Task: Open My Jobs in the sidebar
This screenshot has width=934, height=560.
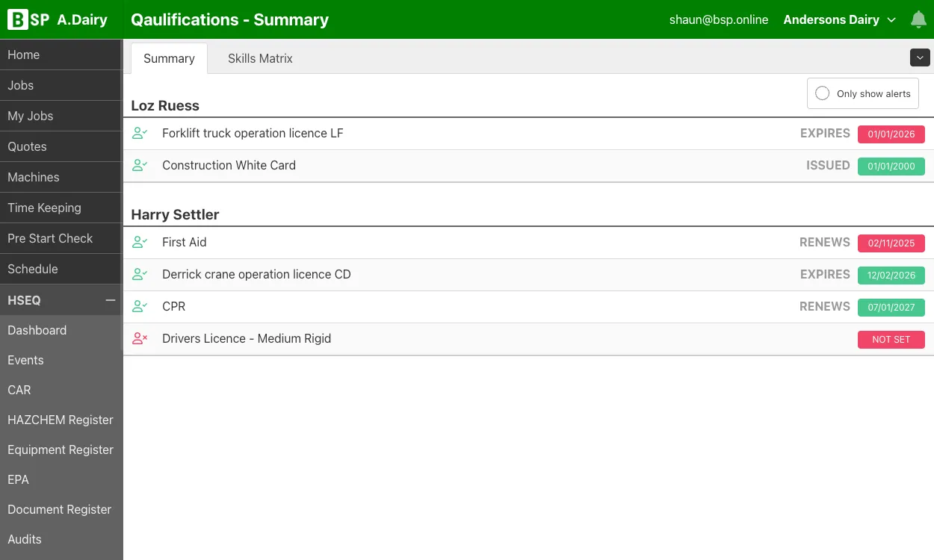Action: [x=61, y=116]
